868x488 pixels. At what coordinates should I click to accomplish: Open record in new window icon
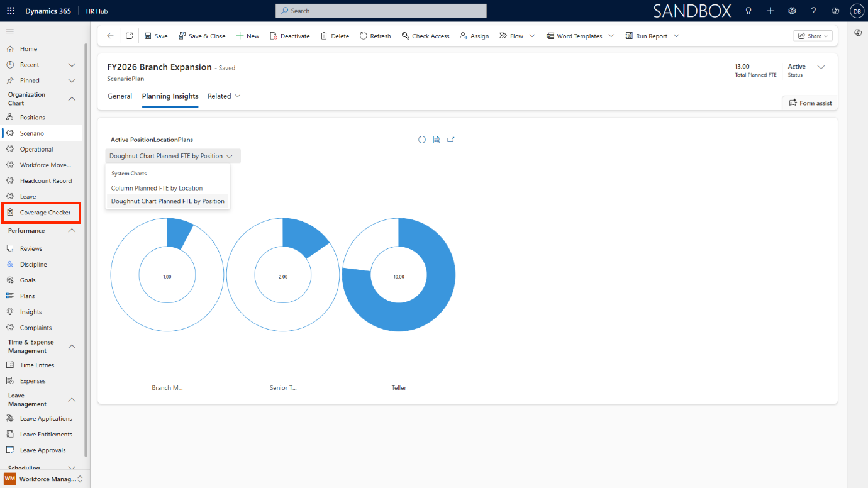click(x=129, y=36)
